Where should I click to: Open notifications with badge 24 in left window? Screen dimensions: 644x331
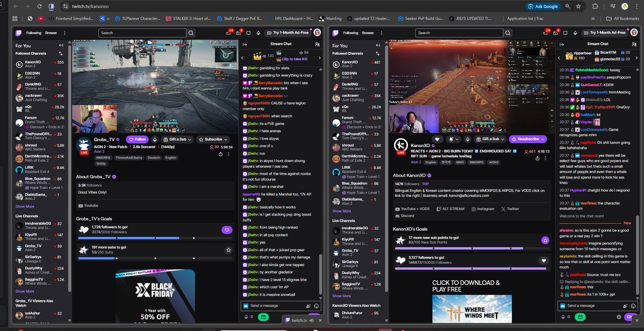point(229,33)
